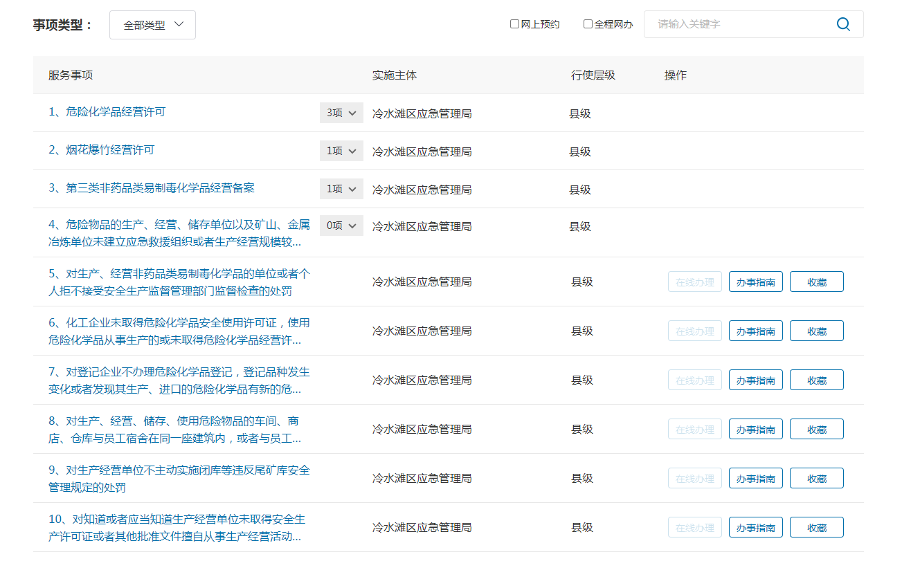Expand 1项 for 第三类非药品类易制毒化学品经营备案

341,189
